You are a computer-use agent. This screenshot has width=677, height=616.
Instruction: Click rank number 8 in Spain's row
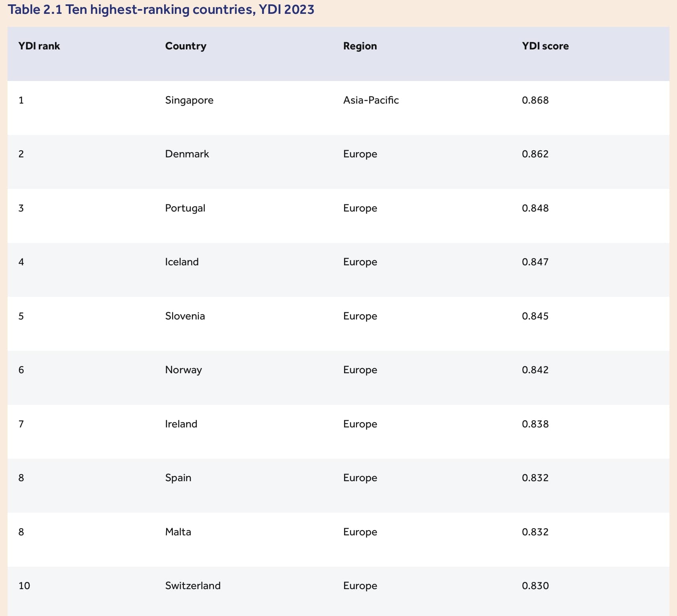tap(21, 478)
